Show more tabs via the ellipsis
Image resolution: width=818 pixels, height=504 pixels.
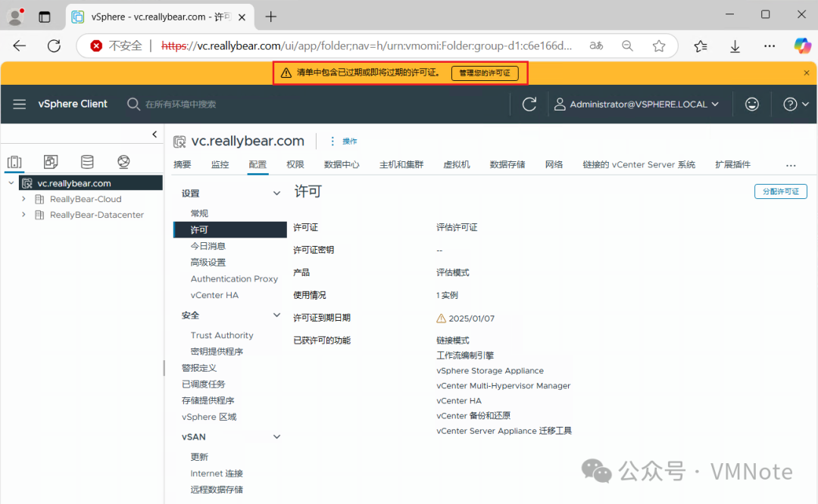[791, 165]
